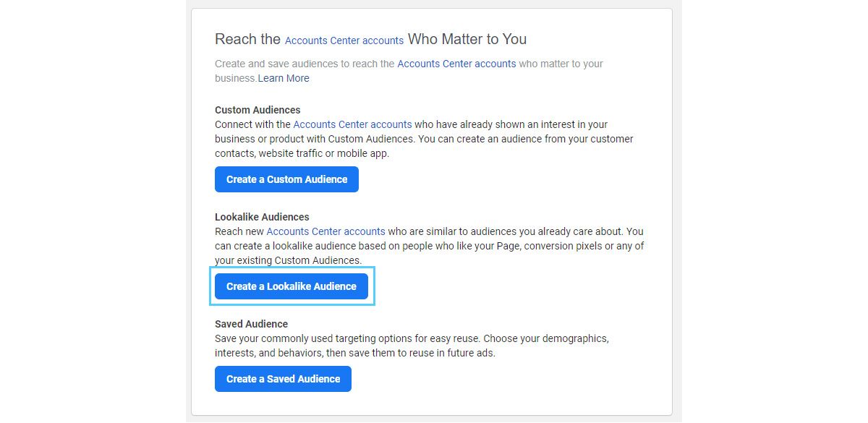Open the Learn More link
868x423 pixels.
tap(284, 78)
